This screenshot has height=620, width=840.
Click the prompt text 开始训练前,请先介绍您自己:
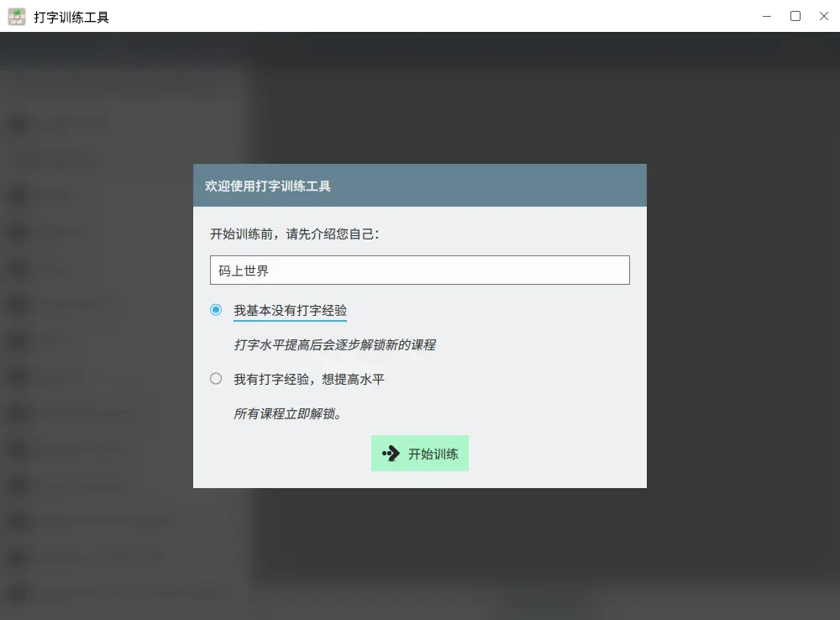(295, 234)
